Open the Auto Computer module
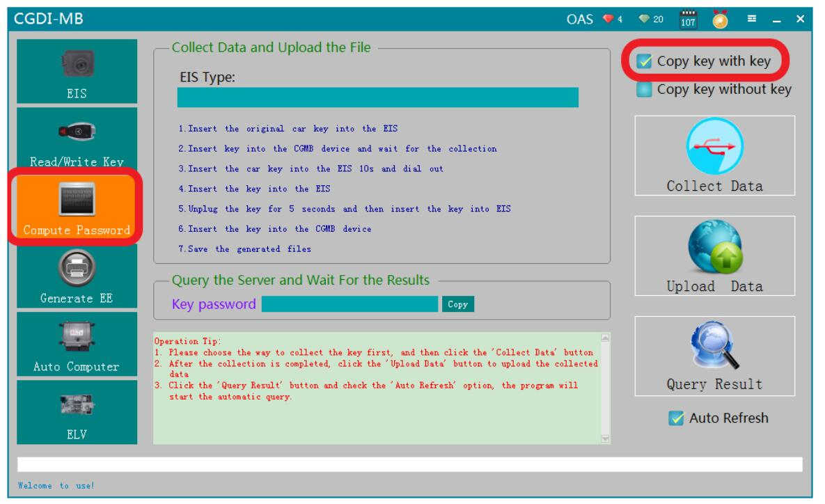 (x=77, y=344)
